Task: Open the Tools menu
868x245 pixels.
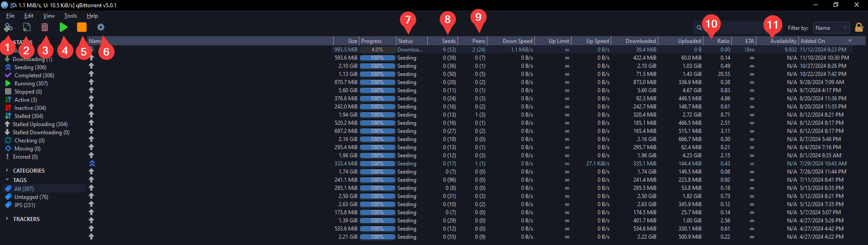Action: tap(71, 16)
